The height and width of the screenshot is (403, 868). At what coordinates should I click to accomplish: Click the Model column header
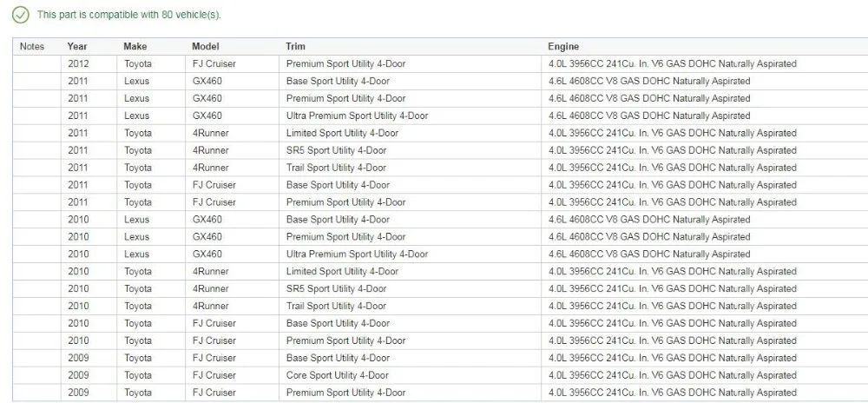(206, 47)
